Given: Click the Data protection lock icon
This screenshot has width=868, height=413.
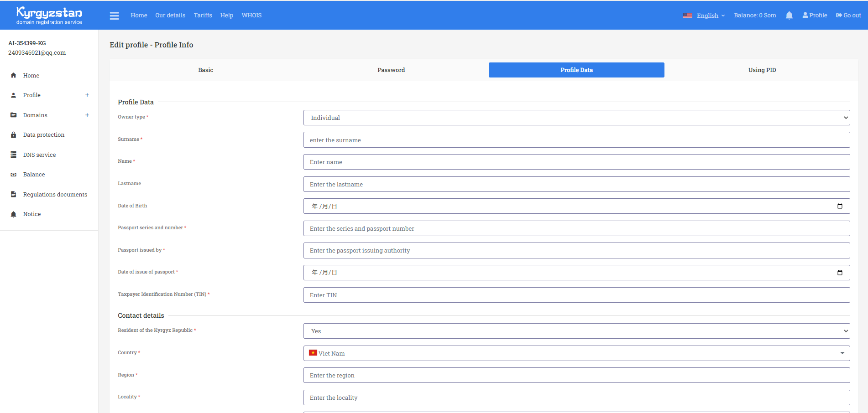Looking at the screenshot, I should click(14, 135).
